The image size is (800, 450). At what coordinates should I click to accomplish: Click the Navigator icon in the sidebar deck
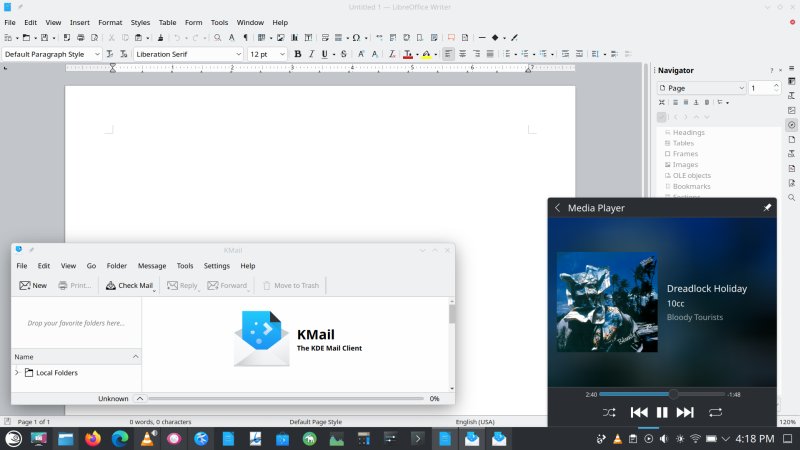point(791,124)
